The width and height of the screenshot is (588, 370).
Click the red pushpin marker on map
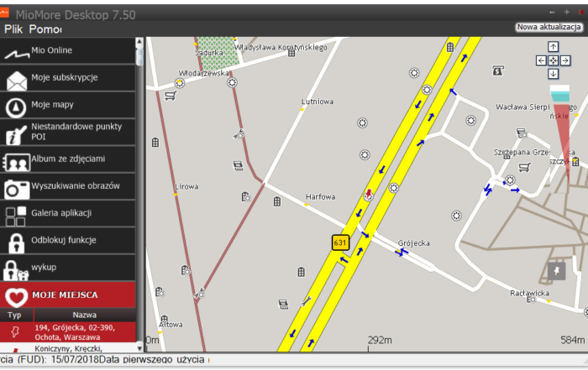pyautogui.click(x=369, y=195)
